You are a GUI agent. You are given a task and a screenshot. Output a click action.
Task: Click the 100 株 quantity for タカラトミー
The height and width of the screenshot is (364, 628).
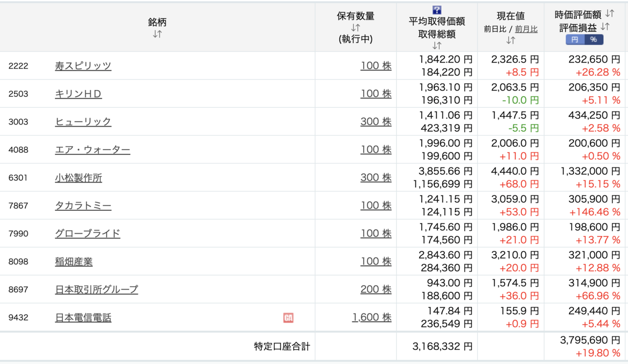(x=376, y=206)
